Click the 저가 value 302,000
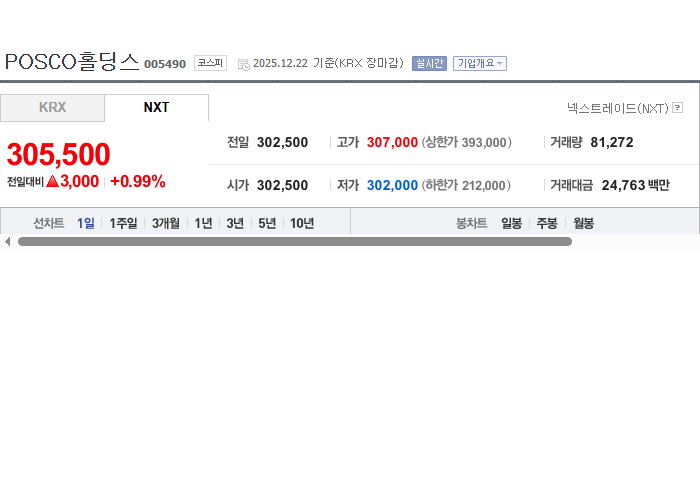 (x=392, y=185)
